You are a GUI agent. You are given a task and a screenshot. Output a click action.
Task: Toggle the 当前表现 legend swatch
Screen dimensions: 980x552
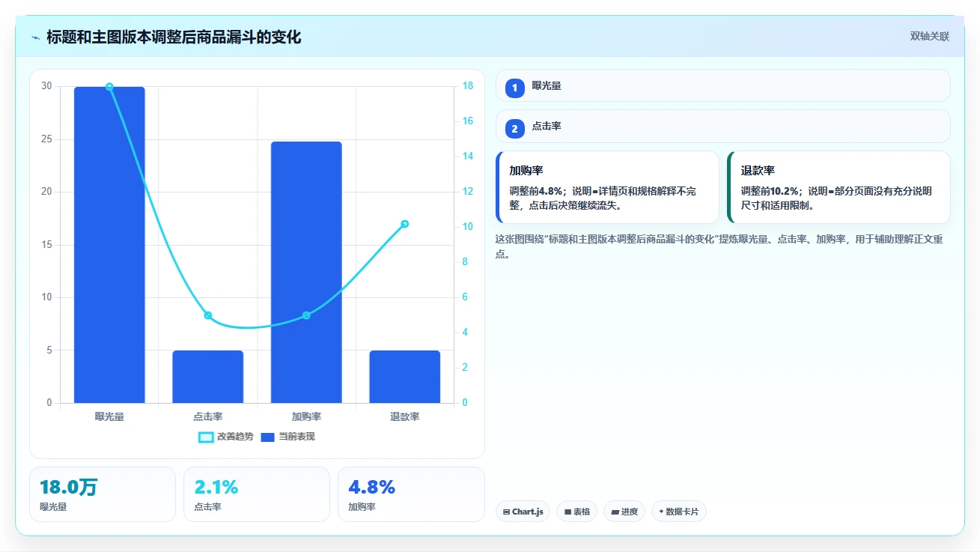pos(268,437)
